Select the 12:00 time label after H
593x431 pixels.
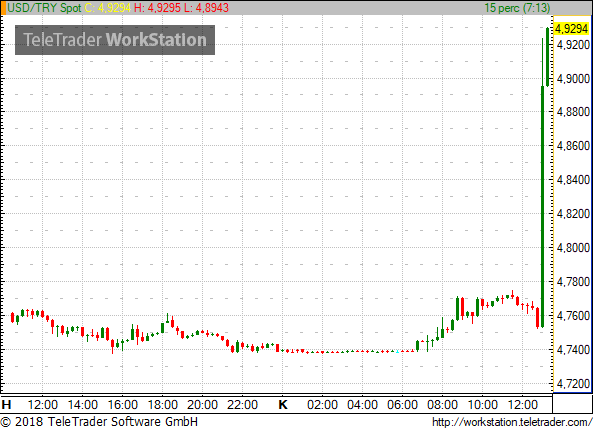pyautogui.click(x=43, y=405)
